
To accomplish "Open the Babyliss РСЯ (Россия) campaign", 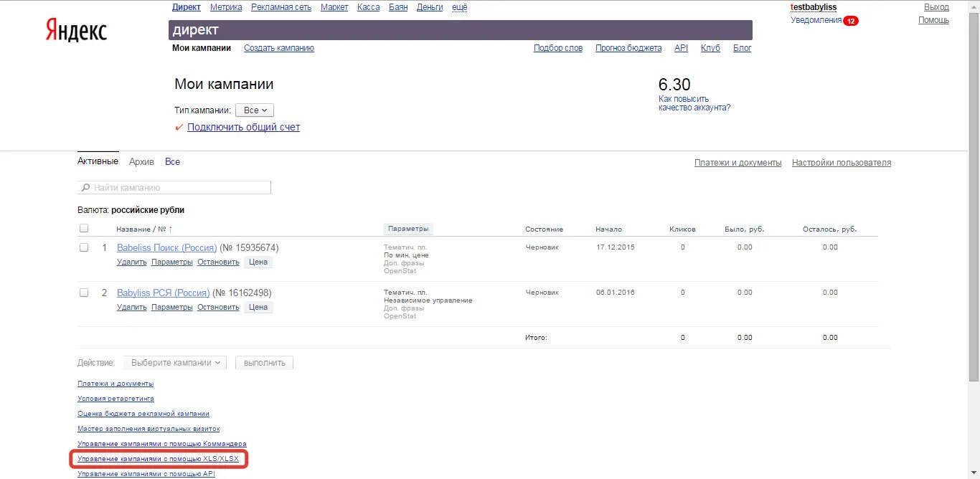I will (163, 293).
